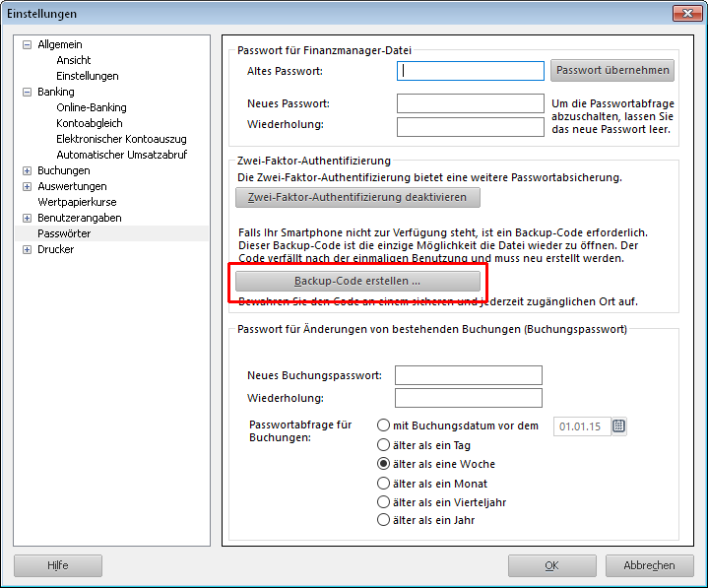708x588 pixels.
Task: Open Kontoabgleich settings page
Action: [x=90, y=123]
